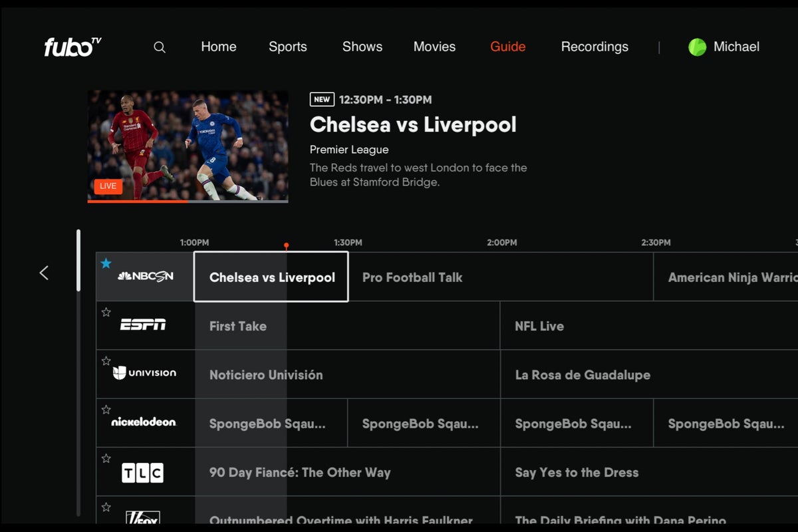Favorite ESPN using its star
This screenshot has height=532, width=798.
click(x=106, y=312)
